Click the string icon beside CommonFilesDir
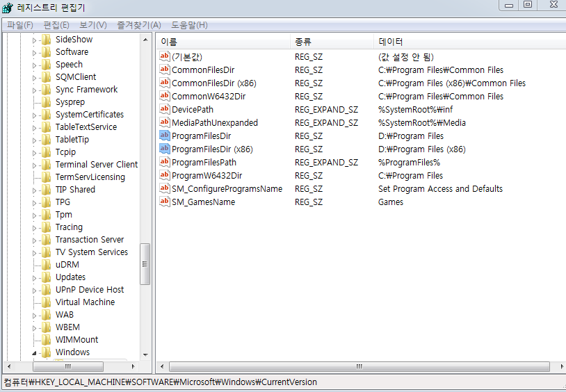 [164, 70]
